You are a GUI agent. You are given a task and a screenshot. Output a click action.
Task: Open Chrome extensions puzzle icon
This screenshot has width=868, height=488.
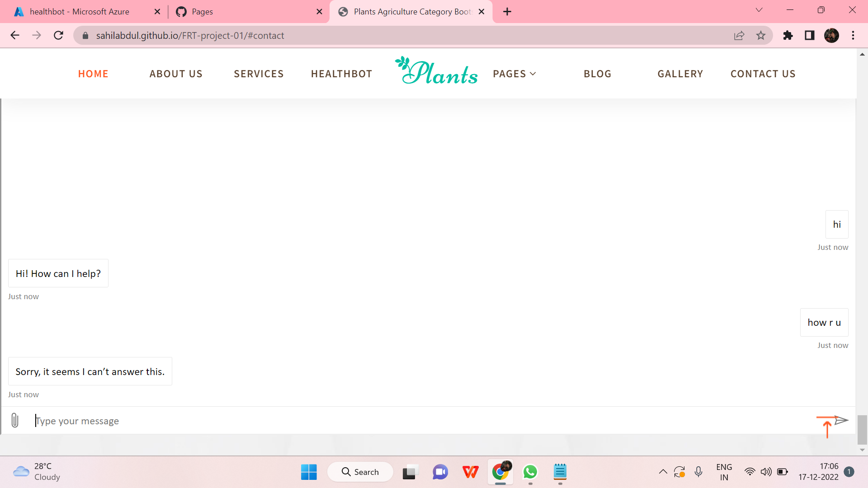click(788, 35)
